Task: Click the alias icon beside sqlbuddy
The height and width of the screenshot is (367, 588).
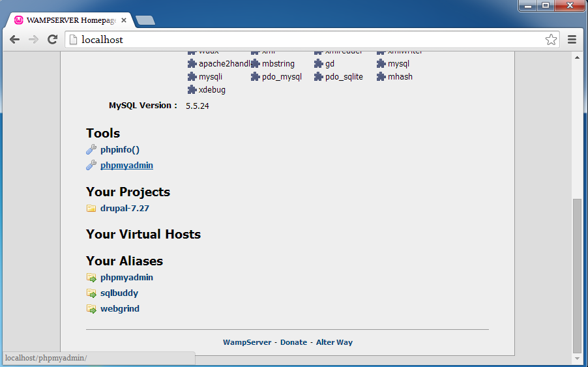Action: click(x=91, y=293)
